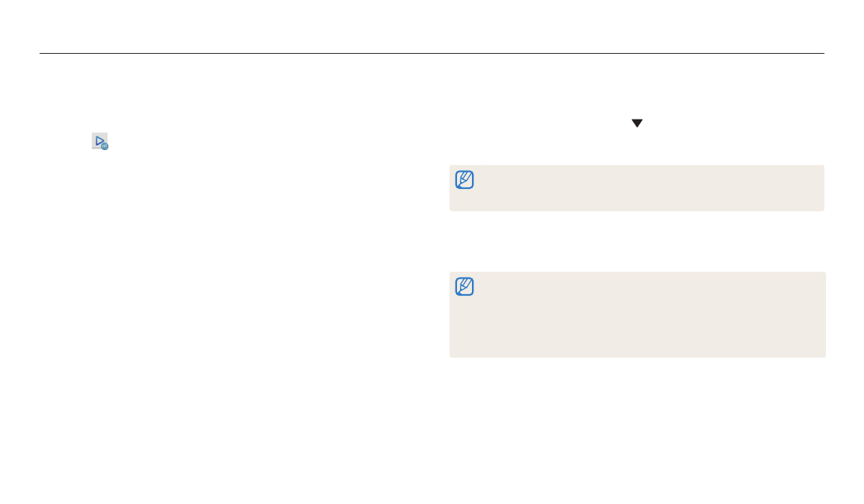
Task: Click the blue play icon with badge
Action: coord(100,141)
